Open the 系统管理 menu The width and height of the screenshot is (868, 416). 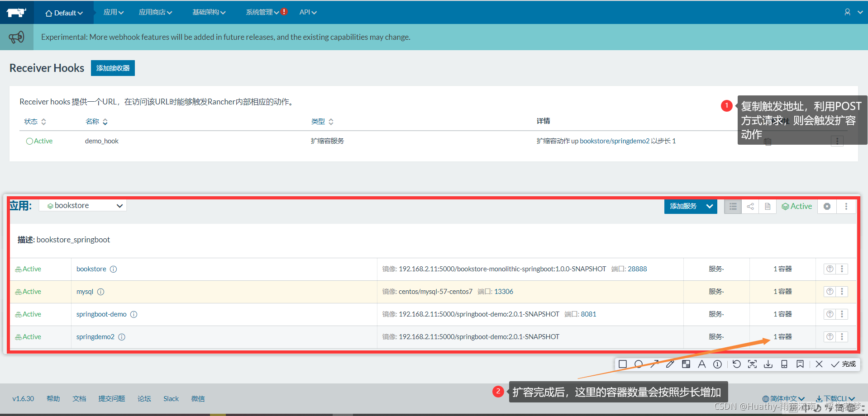pos(263,12)
